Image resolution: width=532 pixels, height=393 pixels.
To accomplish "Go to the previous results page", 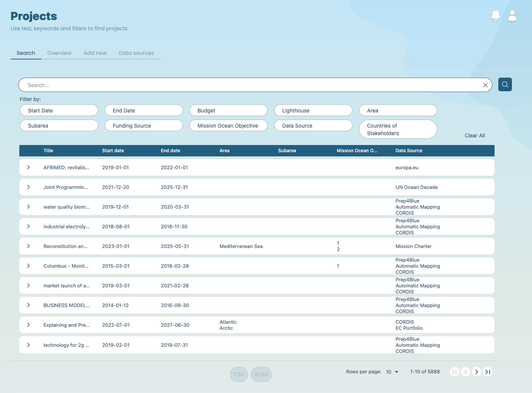I will coord(466,372).
